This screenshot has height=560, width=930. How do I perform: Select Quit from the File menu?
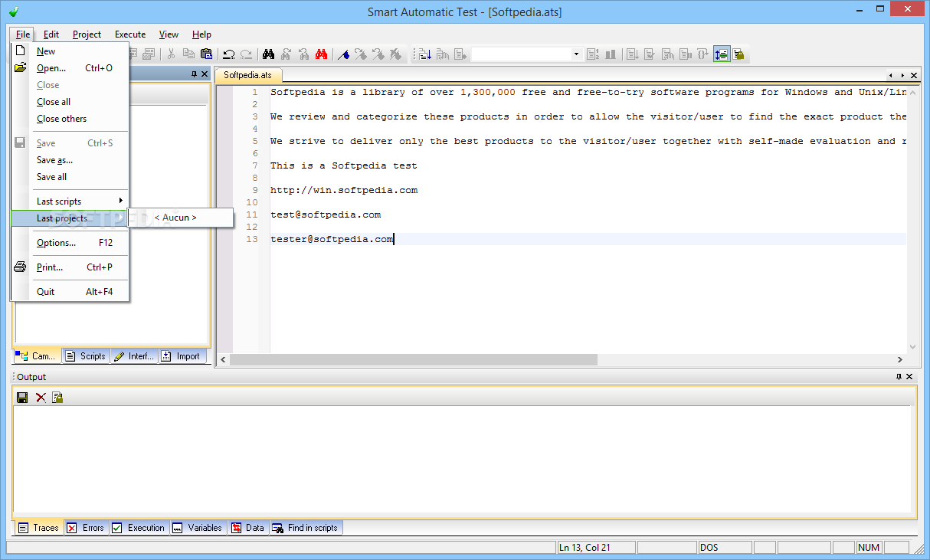click(70, 292)
